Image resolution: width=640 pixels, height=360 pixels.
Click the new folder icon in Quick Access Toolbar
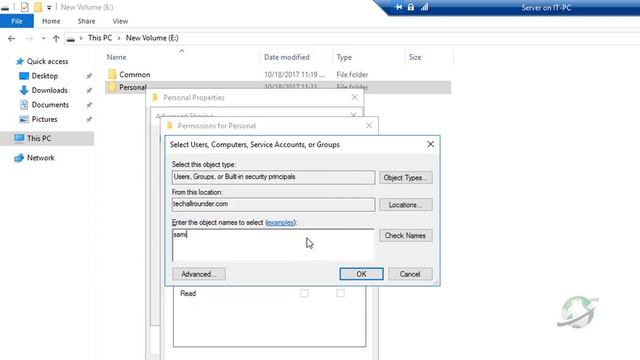tap(38, 7)
